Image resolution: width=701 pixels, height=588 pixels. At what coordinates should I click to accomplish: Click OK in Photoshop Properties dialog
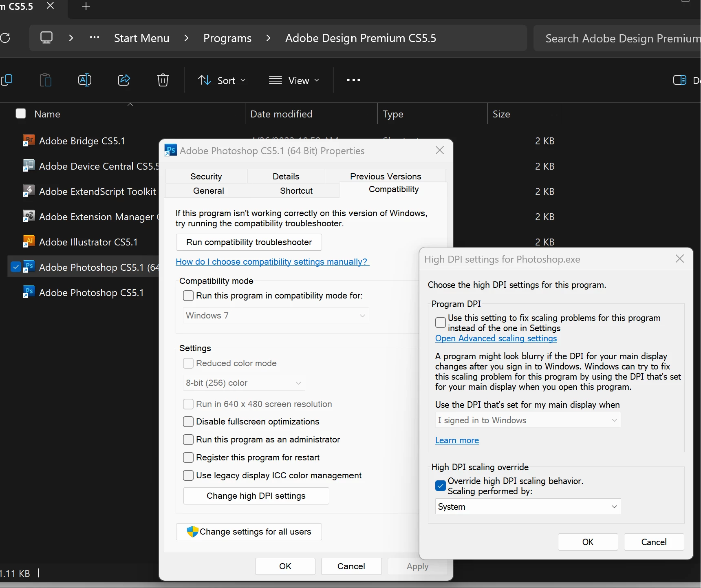pyautogui.click(x=285, y=566)
